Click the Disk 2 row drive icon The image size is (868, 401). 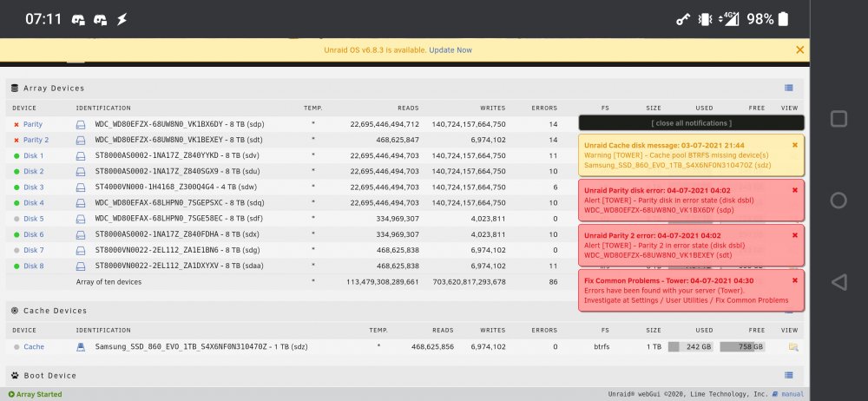81,172
